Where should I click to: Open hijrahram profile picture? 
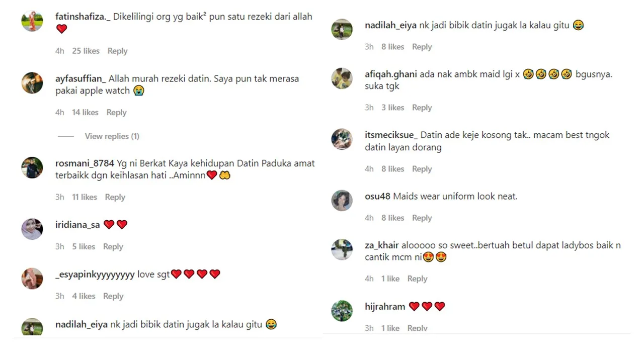click(342, 311)
